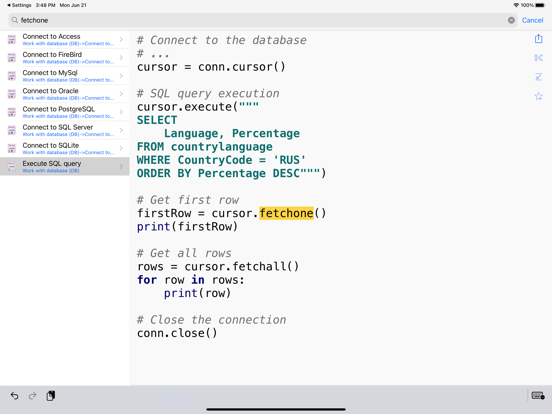This screenshot has width=552, height=414.
Task: Clear the fetchone search text
Action: coord(511,20)
